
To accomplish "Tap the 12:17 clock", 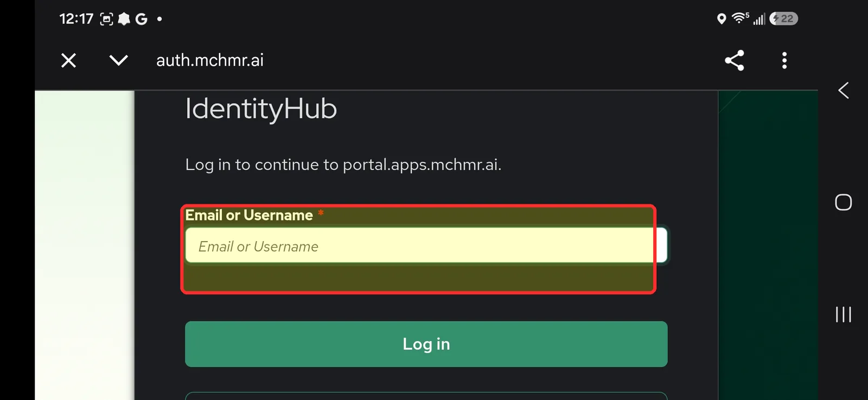I will pyautogui.click(x=76, y=19).
